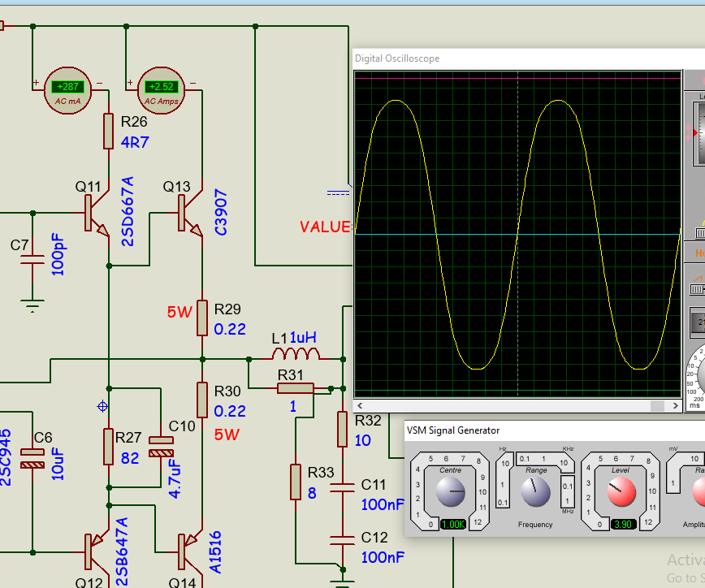Screen dimensions: 705x588
Task: Click the red Level knob
Action: click(x=621, y=491)
